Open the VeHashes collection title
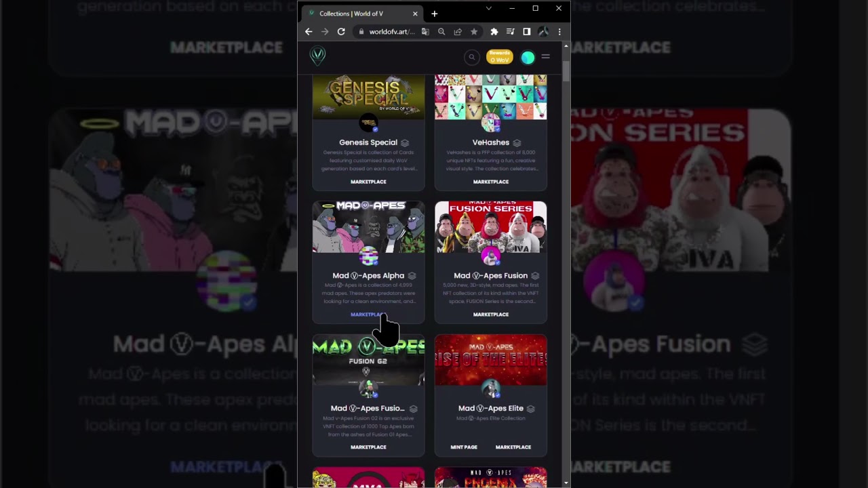Viewport: 868px width, 488px height. point(491,142)
